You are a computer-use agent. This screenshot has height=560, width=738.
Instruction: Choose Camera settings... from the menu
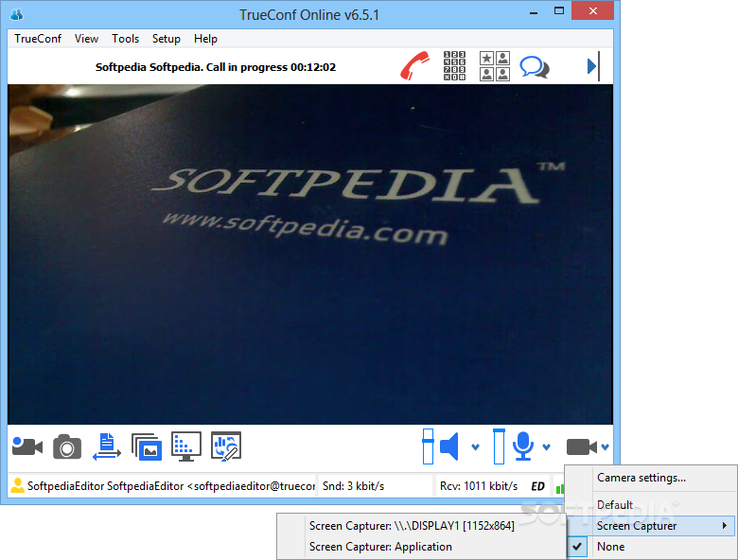(x=651, y=478)
